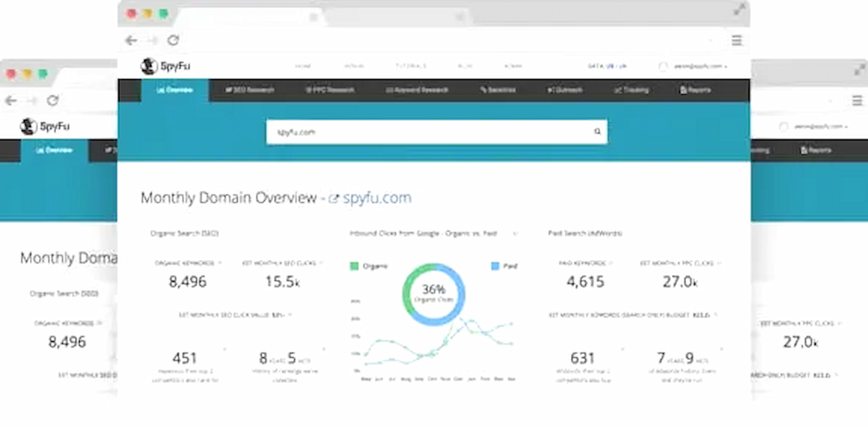
Task: Go back using the front browser's back arrow
Action: pyautogui.click(x=131, y=40)
